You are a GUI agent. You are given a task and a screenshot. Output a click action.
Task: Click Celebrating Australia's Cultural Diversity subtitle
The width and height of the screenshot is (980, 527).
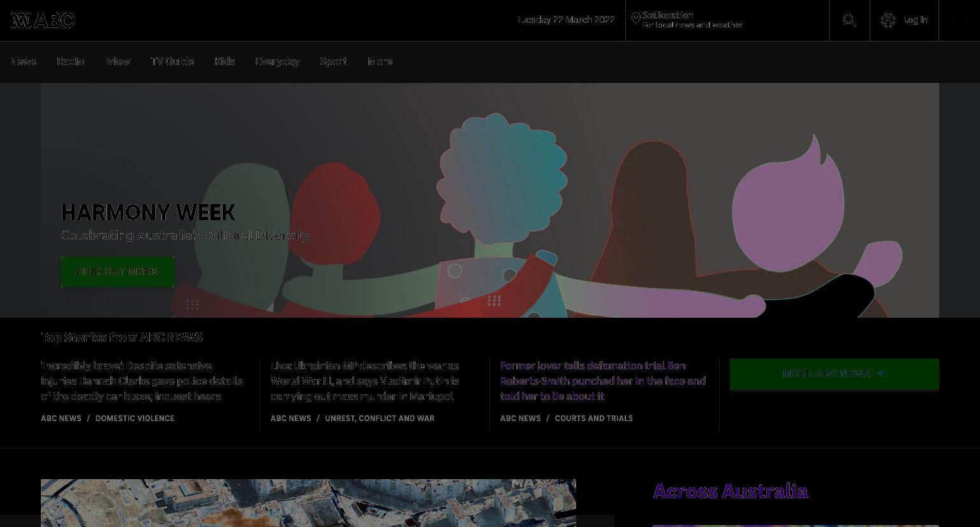[x=185, y=235]
